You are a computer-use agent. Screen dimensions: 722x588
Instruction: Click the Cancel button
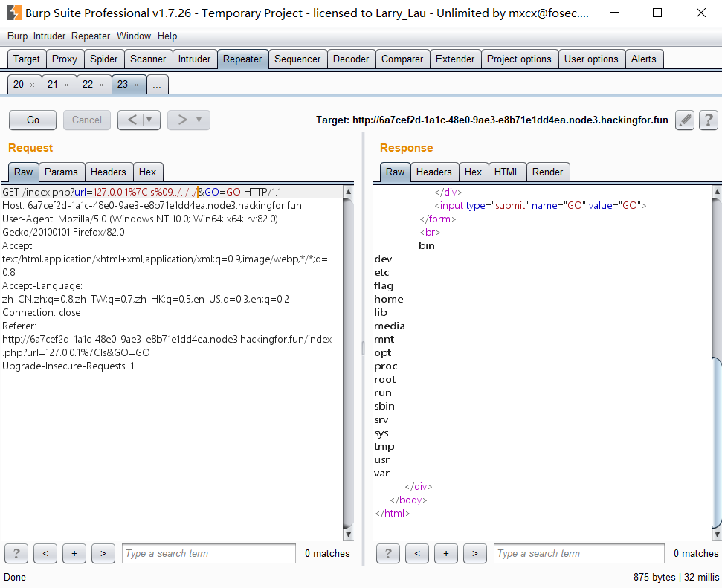(86, 120)
